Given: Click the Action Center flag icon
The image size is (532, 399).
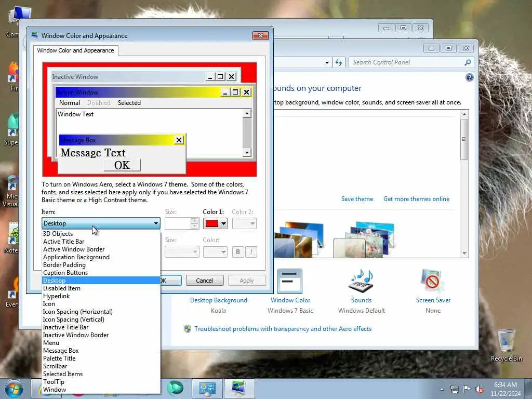Looking at the screenshot, I should (467, 389).
